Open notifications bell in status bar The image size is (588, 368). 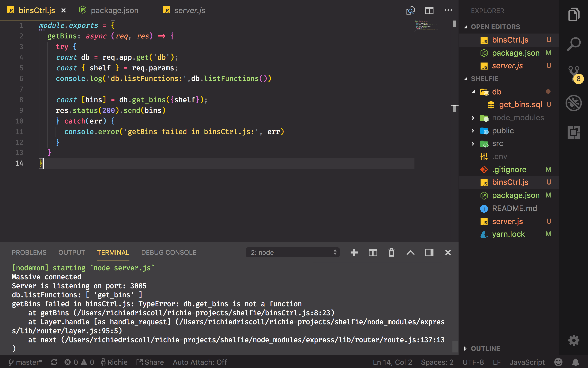tap(575, 362)
